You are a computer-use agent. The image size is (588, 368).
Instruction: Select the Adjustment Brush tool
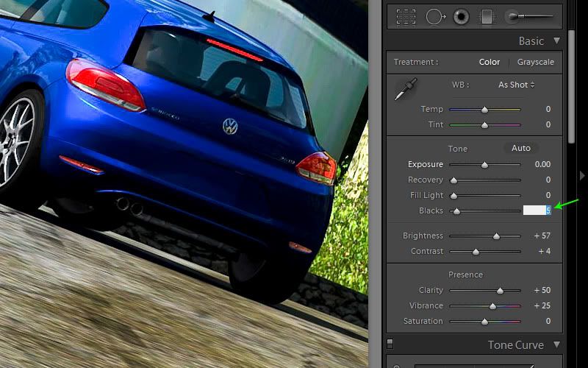click(x=529, y=16)
